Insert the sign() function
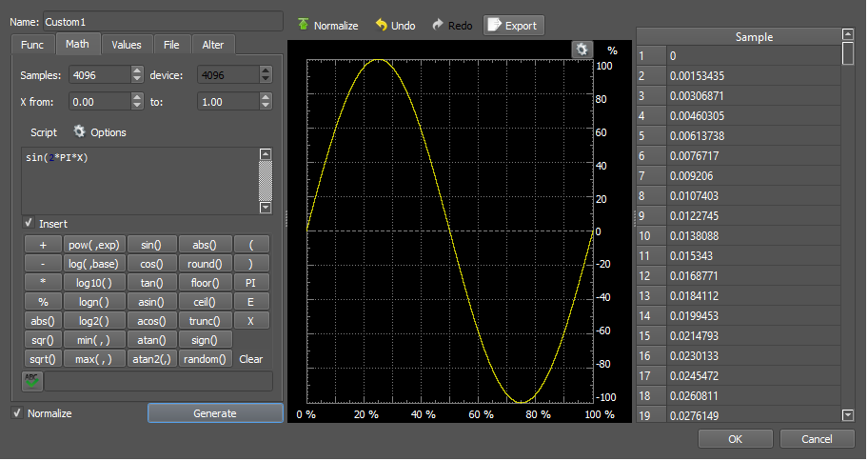 pyautogui.click(x=205, y=340)
